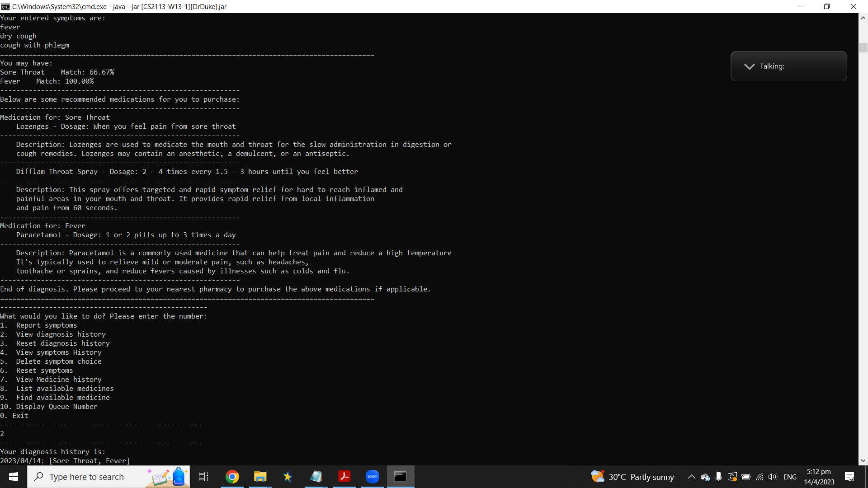Open Zoom app in taskbar
This screenshot has height=488, width=868.
pyautogui.click(x=373, y=477)
